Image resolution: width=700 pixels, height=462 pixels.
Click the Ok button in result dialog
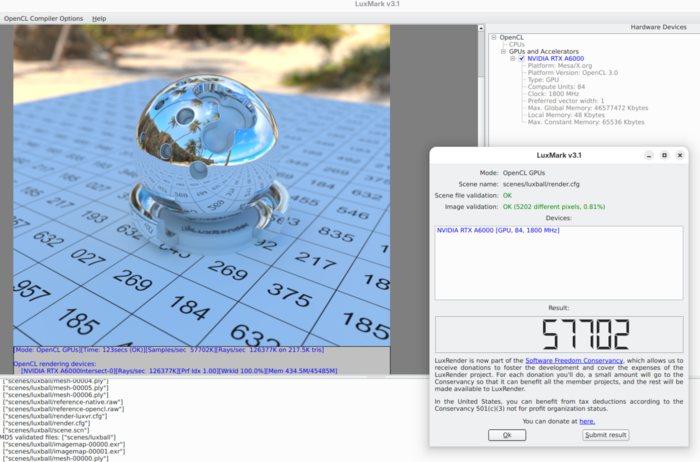coord(507,435)
